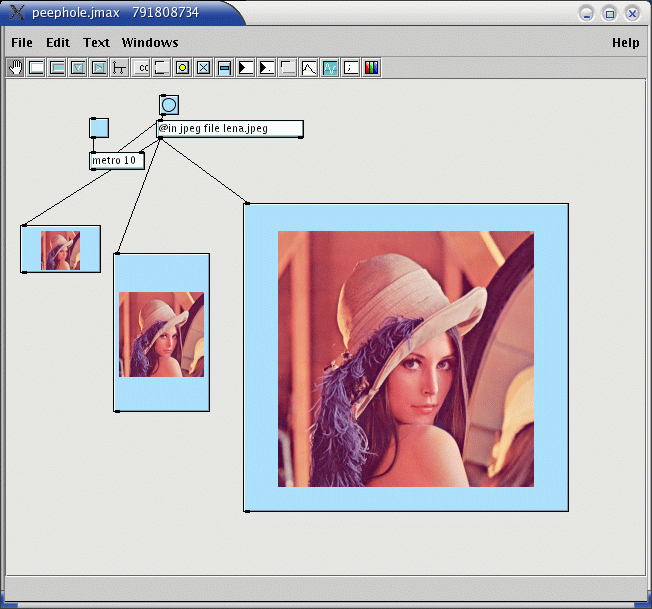The width and height of the screenshot is (652, 609).
Task: Open the Text menu
Action: [x=96, y=42]
